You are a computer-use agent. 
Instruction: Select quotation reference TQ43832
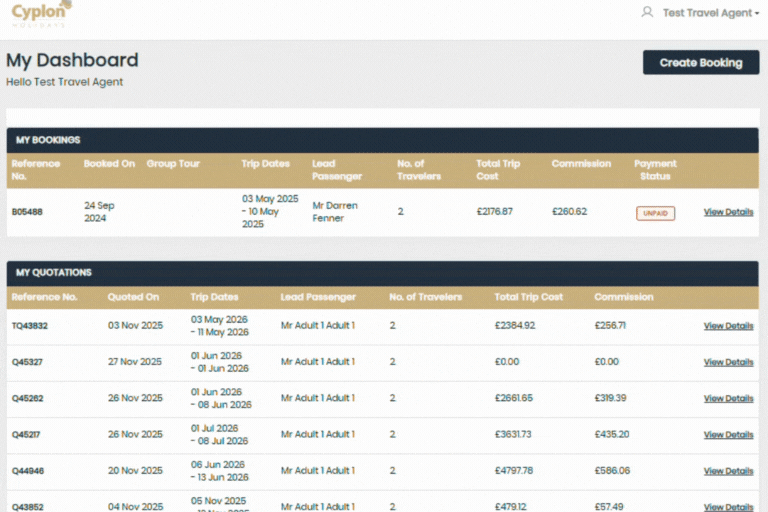(30, 326)
